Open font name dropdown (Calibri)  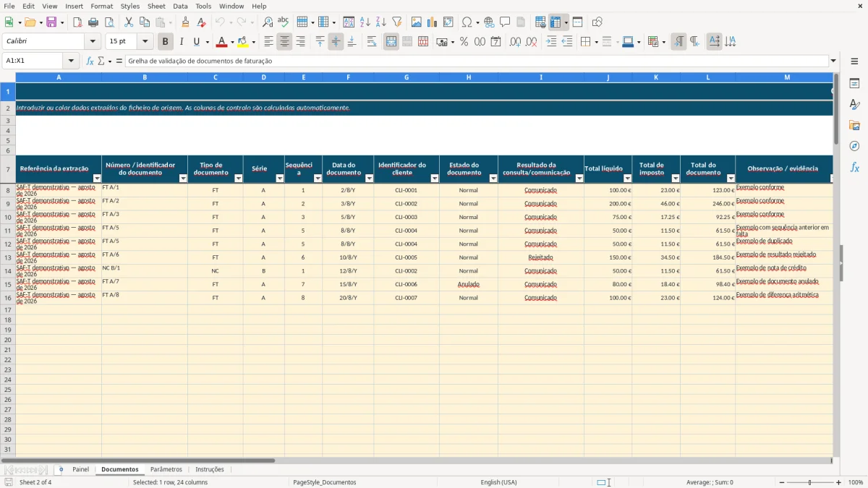(x=92, y=42)
